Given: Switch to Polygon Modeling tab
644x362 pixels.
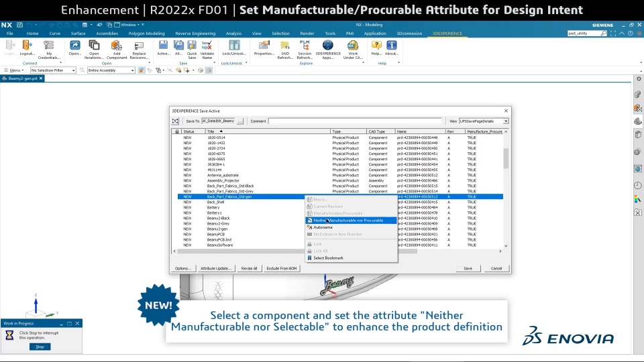Looking at the screenshot, I should click(147, 34).
